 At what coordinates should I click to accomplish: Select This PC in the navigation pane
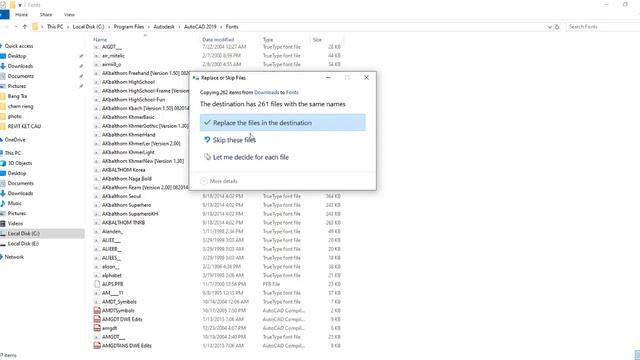pos(13,153)
